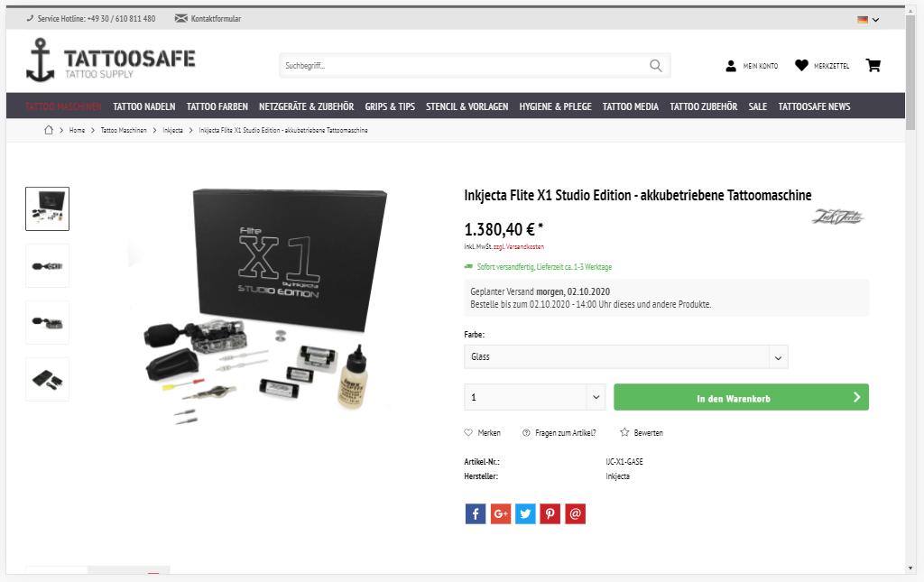Pin product with Pinterest icon
924x582 pixels.
click(x=550, y=513)
